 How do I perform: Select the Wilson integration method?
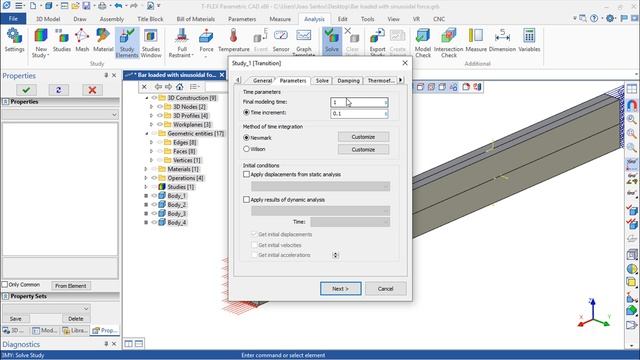point(246,149)
